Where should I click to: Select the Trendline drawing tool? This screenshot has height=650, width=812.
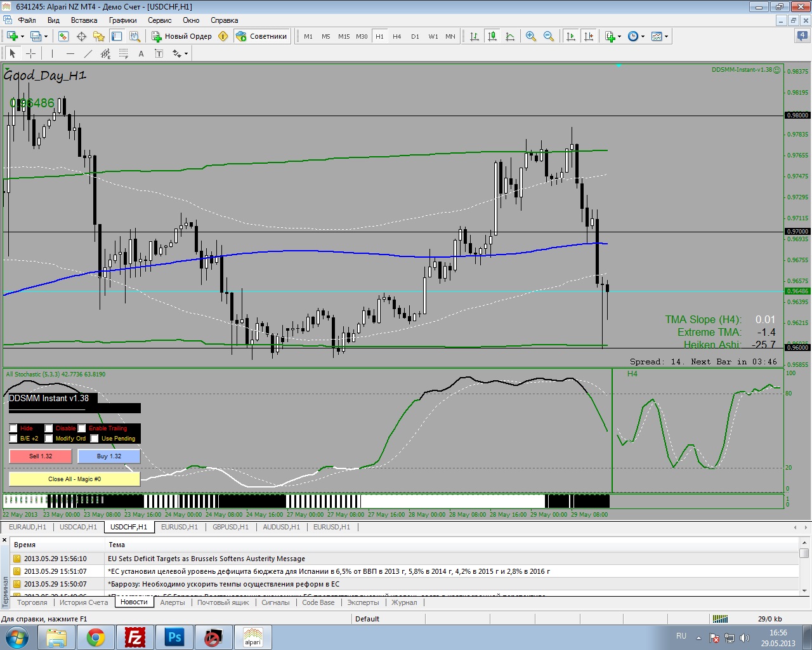[x=88, y=53]
